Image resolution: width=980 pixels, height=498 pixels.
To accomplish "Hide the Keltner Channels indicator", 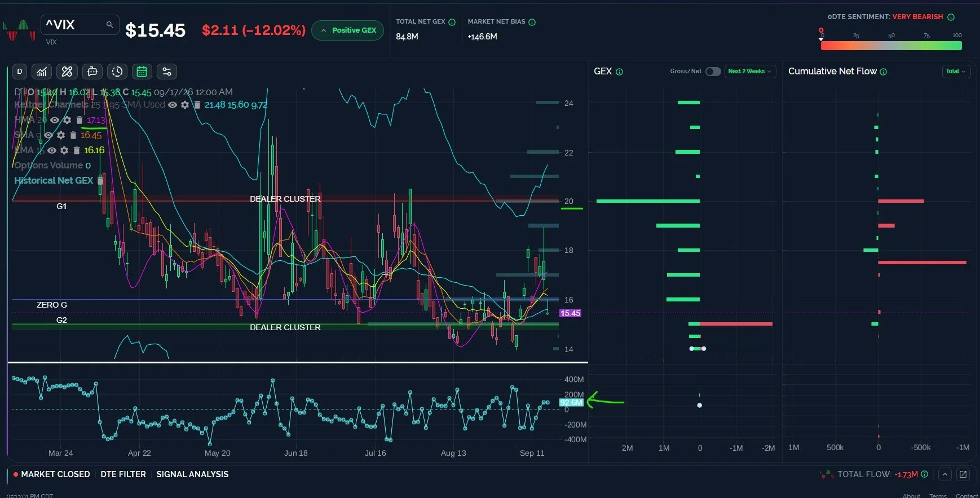I will coord(173,105).
